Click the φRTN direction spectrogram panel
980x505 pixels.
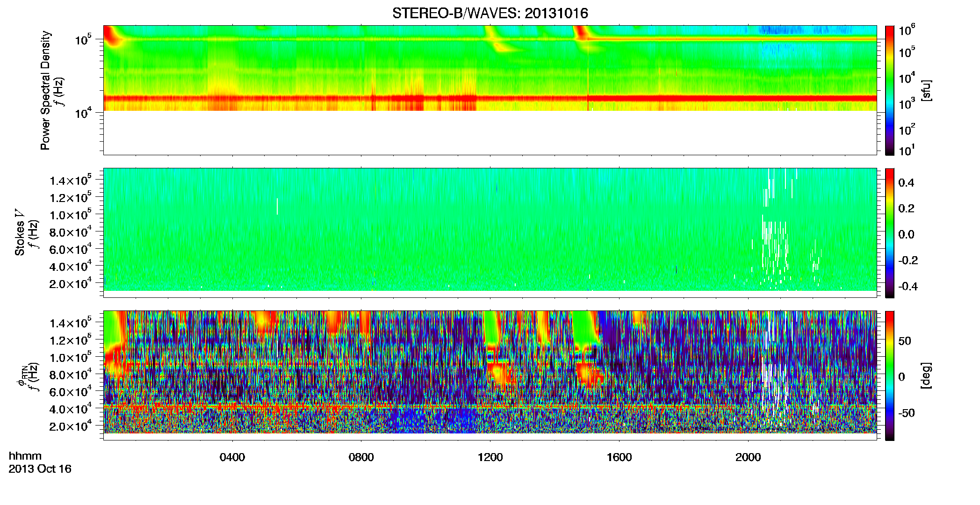pyautogui.click(x=490, y=375)
